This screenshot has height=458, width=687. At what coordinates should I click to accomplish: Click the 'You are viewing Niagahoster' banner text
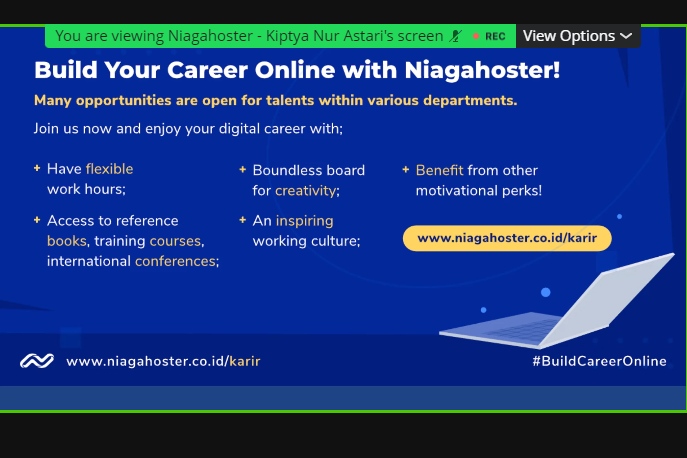pyautogui.click(x=249, y=36)
